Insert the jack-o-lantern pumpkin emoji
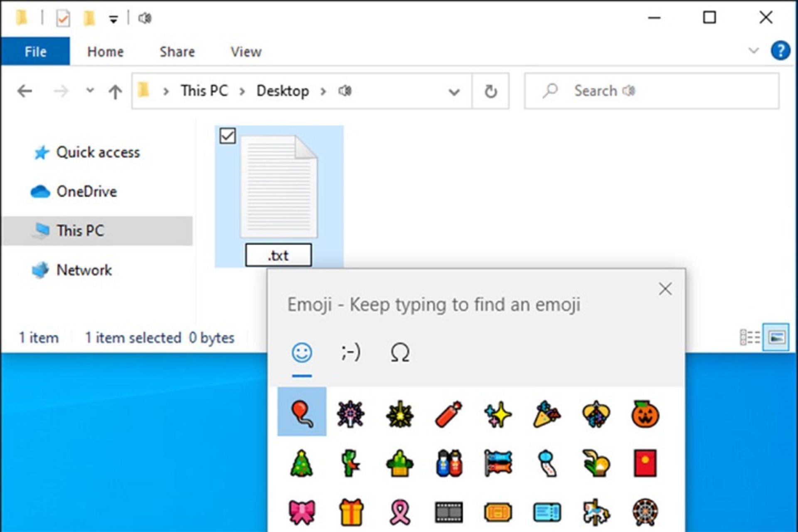Image resolution: width=798 pixels, height=532 pixels. (645, 414)
